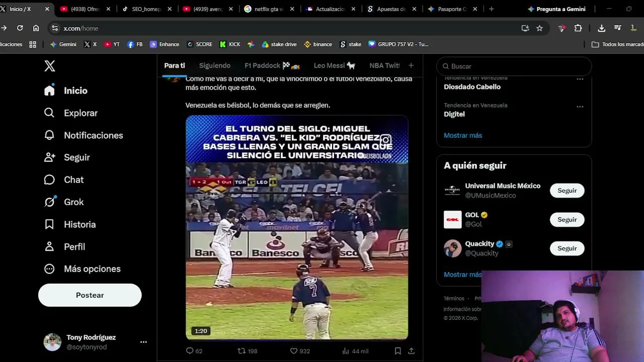
Task: Go to Inicio in the X sidebar
Action: click(65, 90)
